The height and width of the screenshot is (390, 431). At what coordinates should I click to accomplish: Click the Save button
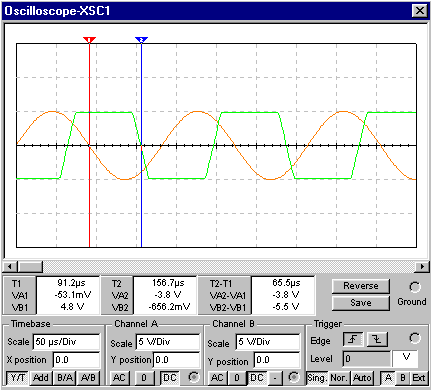tap(361, 303)
